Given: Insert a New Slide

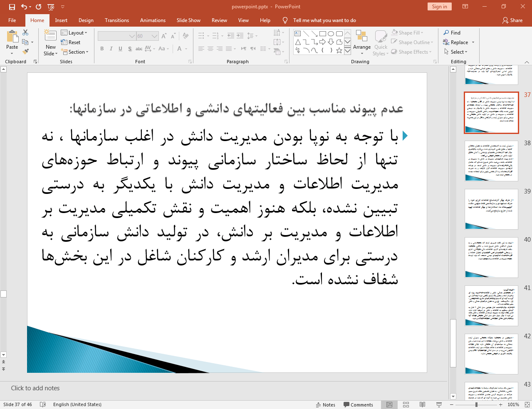Looking at the screenshot, I should 50,42.
